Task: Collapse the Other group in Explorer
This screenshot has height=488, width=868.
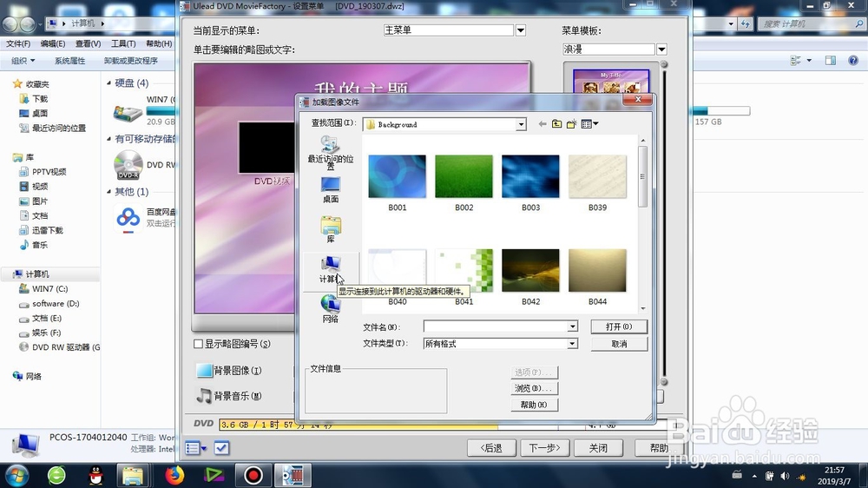Action: pyautogui.click(x=108, y=192)
